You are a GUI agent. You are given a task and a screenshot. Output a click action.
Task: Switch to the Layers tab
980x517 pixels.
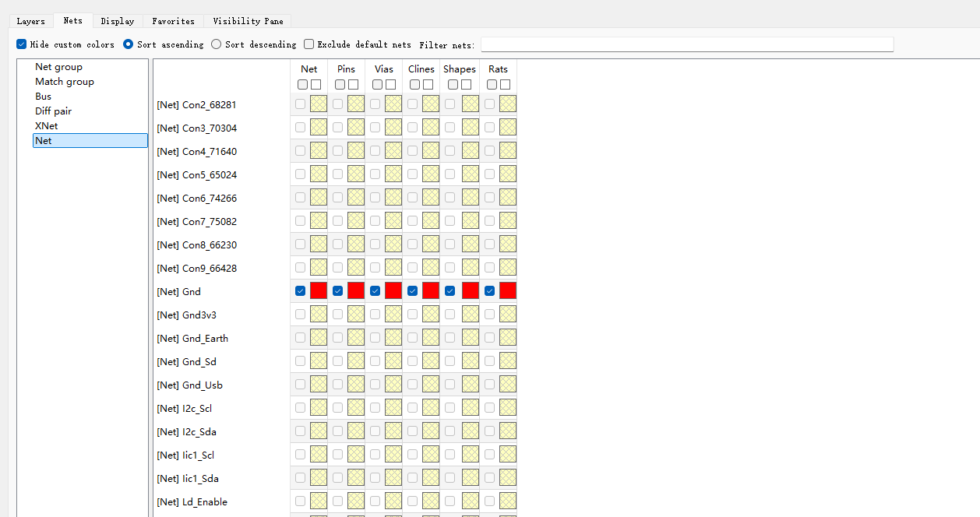(30, 21)
